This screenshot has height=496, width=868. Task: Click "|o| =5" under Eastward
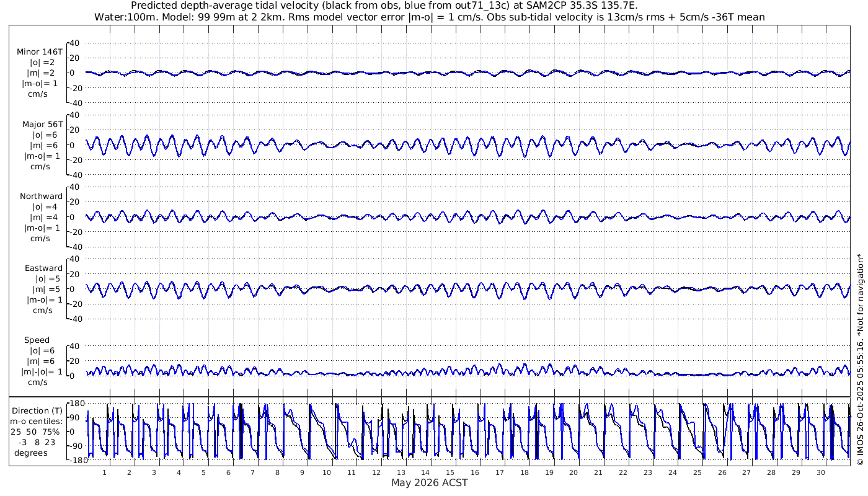tap(46, 279)
